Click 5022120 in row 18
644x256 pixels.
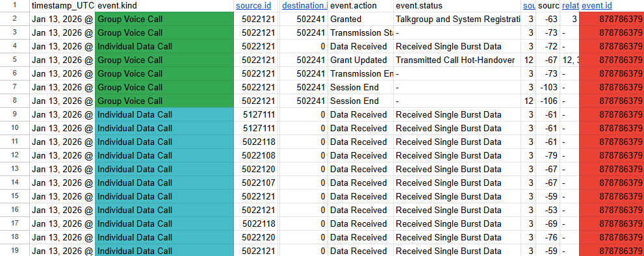257,238
